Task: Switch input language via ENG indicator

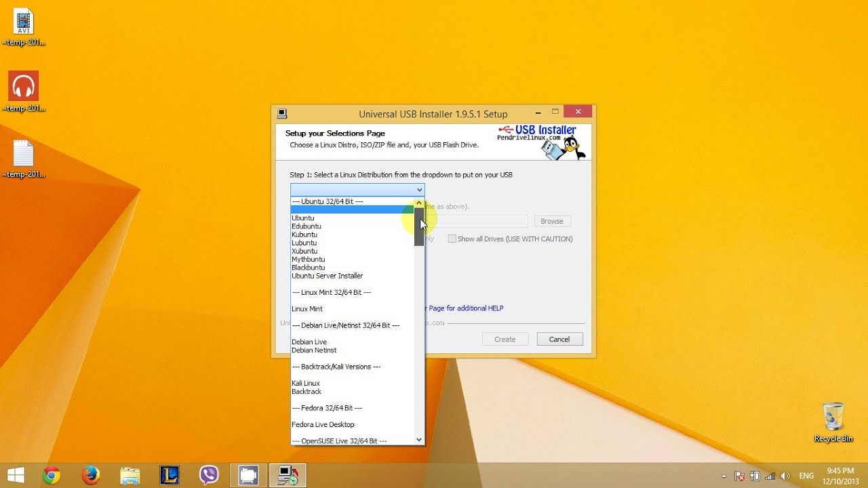Action: (807, 476)
